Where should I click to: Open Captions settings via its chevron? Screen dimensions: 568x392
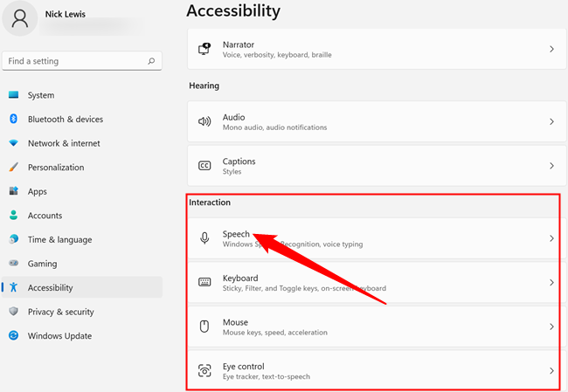click(551, 166)
